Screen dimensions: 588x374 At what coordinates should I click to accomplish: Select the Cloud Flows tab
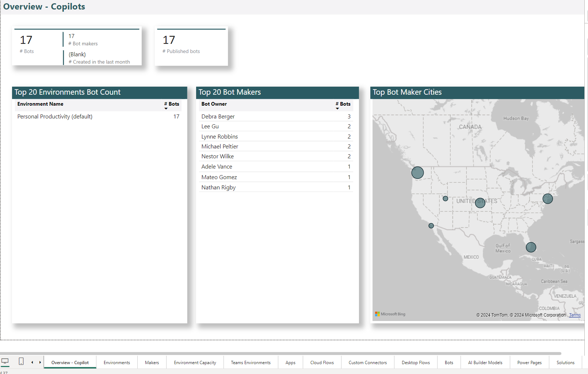[322, 363]
